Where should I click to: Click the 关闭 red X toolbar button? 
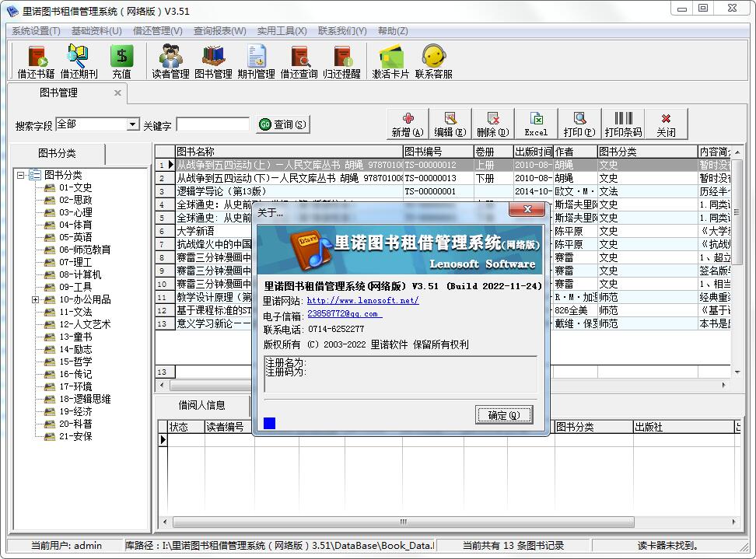coord(666,124)
